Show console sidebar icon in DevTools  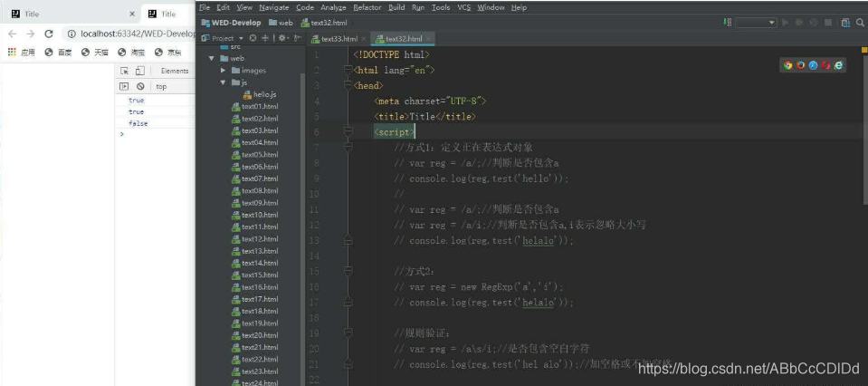click(125, 86)
